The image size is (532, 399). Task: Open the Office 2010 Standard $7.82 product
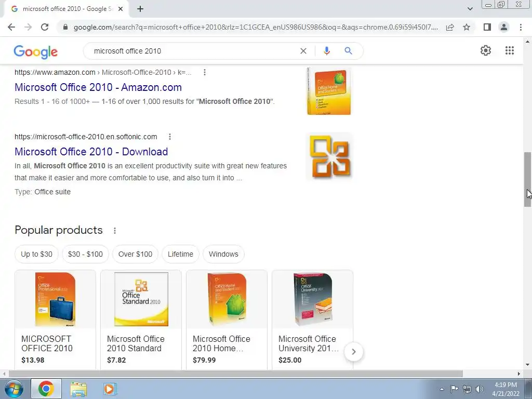coord(141,320)
